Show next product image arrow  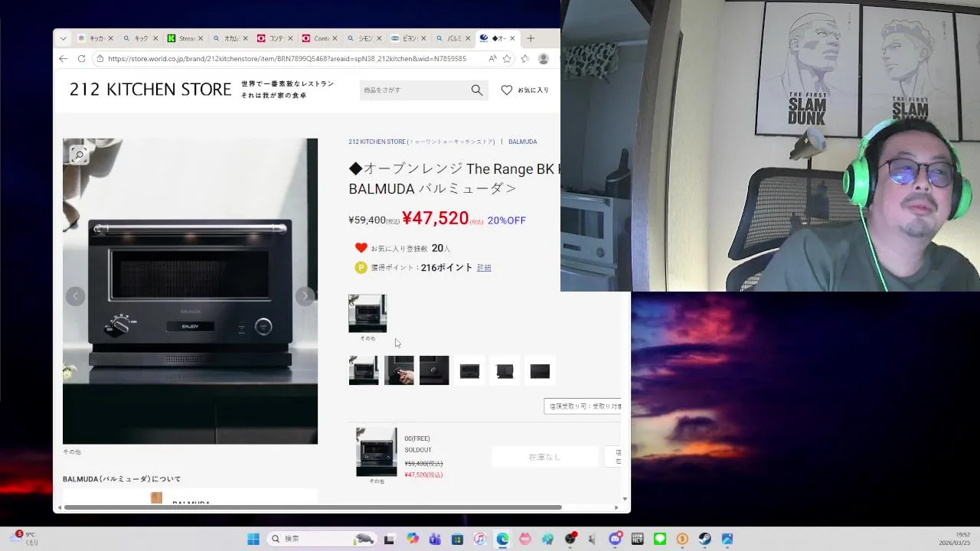[x=305, y=296]
